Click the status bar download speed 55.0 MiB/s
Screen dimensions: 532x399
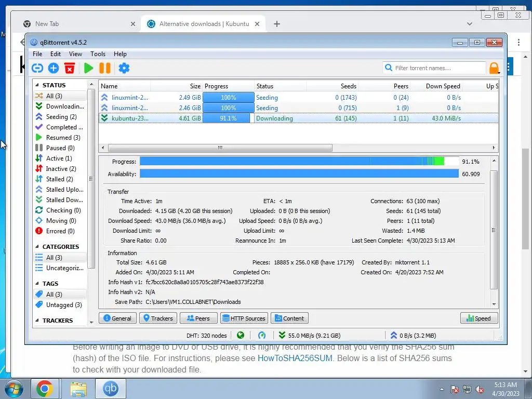[x=310, y=336]
